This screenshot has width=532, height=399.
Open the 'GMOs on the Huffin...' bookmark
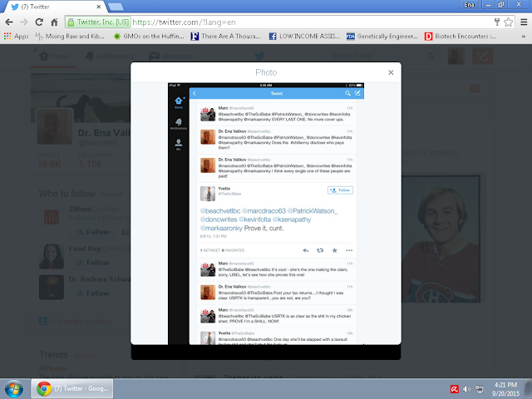point(149,37)
